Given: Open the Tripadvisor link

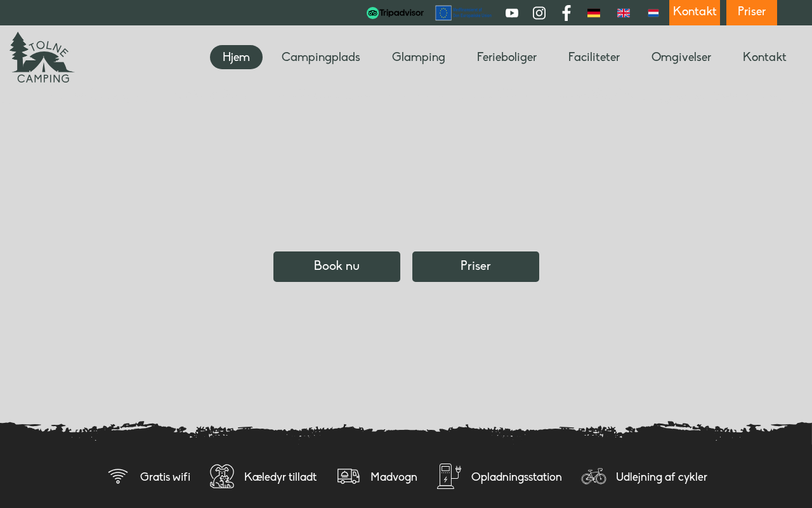Looking at the screenshot, I should pyautogui.click(x=395, y=13).
